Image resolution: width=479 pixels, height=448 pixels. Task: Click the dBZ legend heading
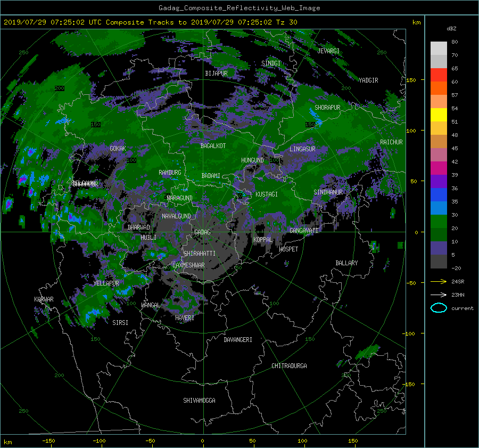point(451,28)
